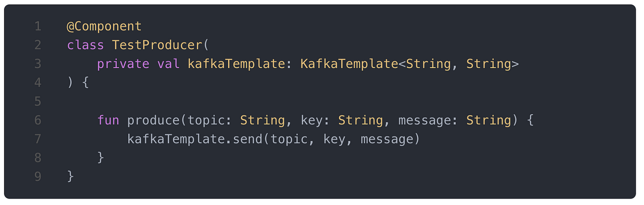Click the kafkaTemplate property name on line 3
Screen dimensions: 644x205
tap(236, 64)
